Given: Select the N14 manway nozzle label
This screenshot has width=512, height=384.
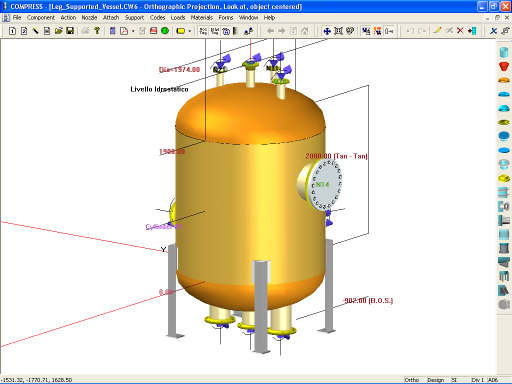Looking at the screenshot, I should coord(322,184).
